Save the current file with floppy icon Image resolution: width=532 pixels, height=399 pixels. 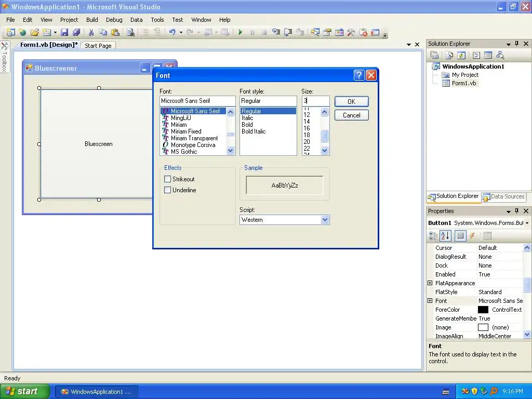[64, 32]
